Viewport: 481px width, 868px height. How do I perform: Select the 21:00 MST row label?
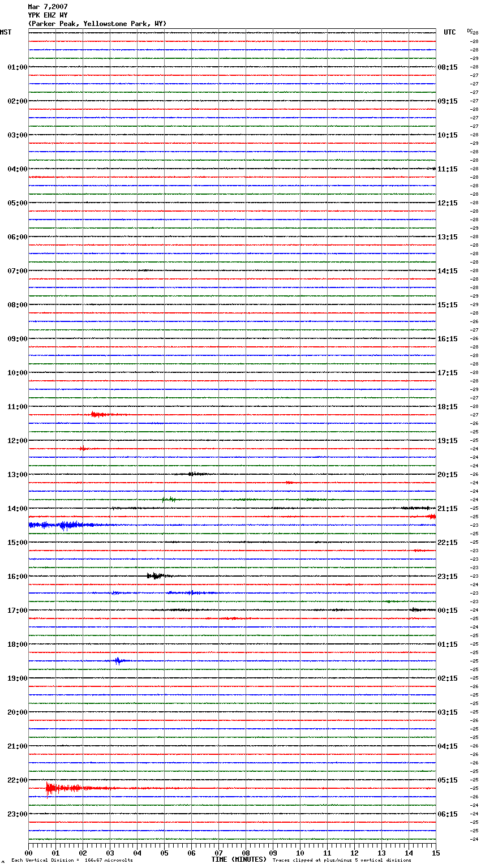coord(18,746)
